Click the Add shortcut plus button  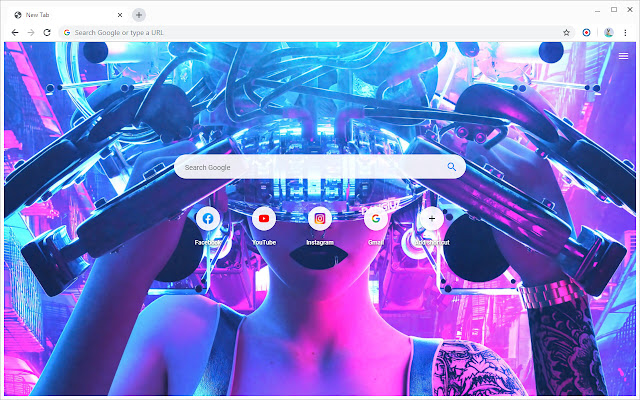pos(431,219)
